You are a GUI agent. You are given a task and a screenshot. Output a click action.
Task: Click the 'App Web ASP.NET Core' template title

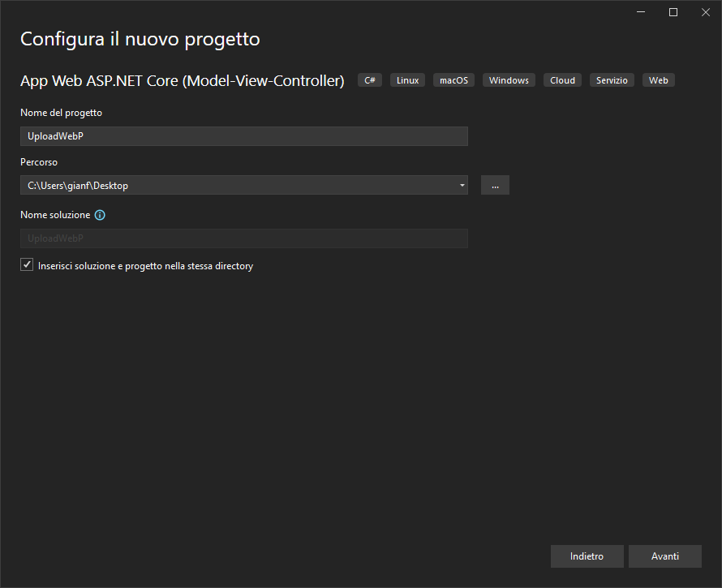click(x=183, y=81)
